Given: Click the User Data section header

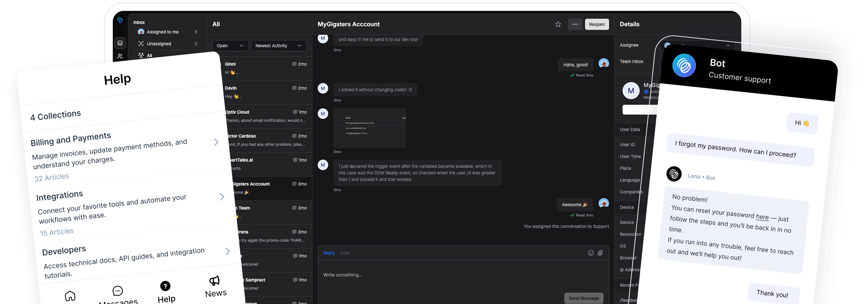Looking at the screenshot, I should click(x=630, y=130).
